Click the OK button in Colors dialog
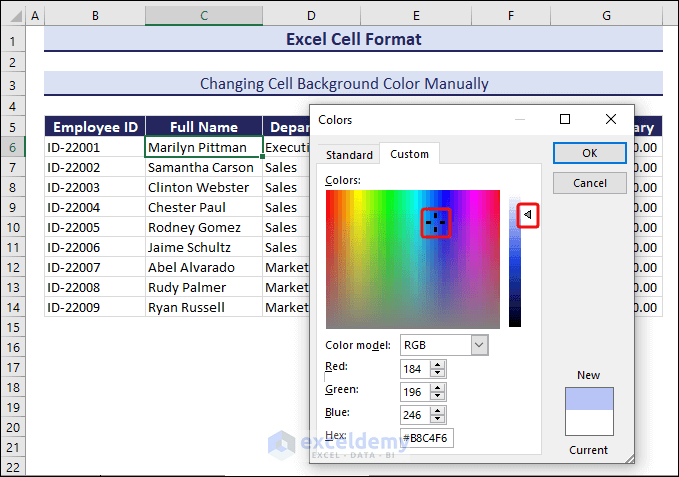 [x=589, y=153]
